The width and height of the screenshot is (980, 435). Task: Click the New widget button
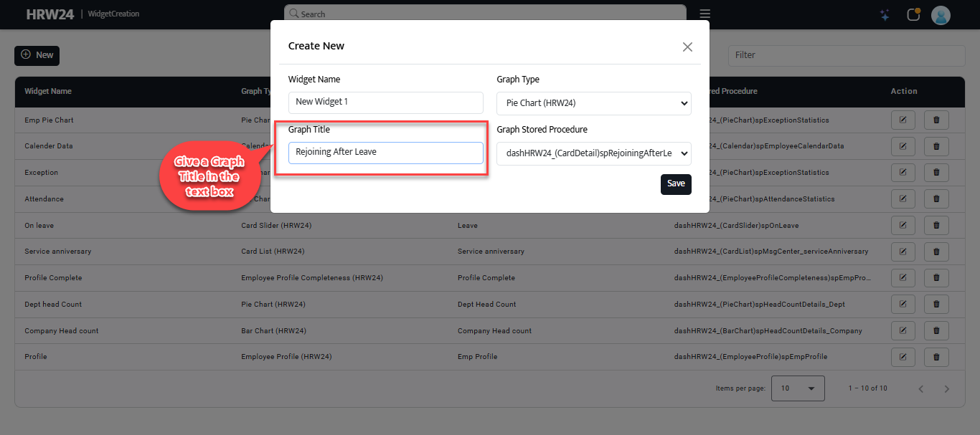click(37, 55)
